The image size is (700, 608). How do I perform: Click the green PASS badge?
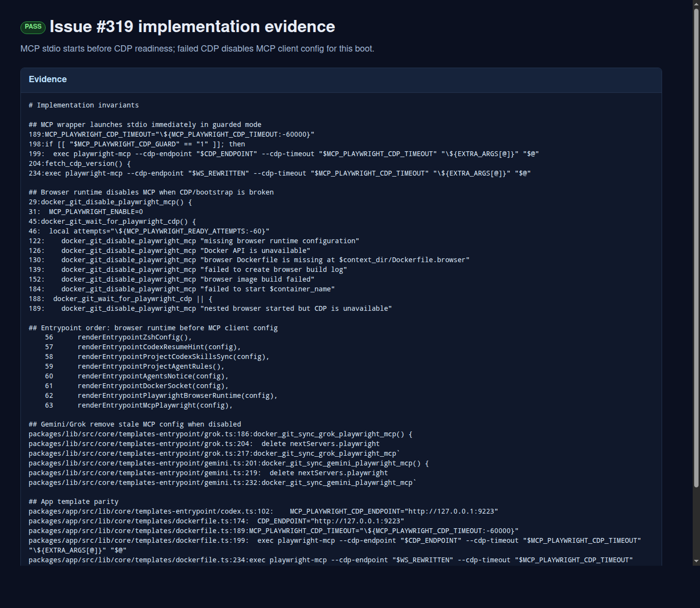(x=33, y=27)
